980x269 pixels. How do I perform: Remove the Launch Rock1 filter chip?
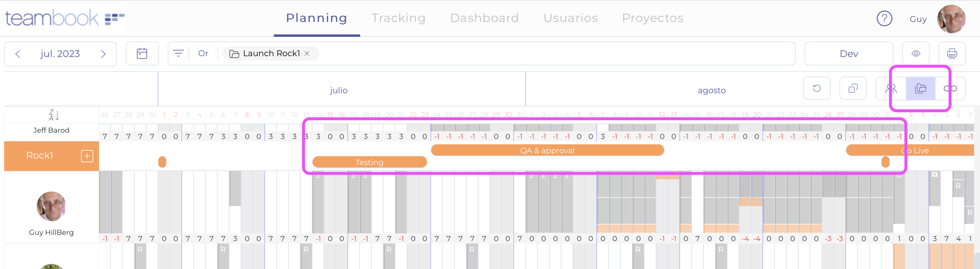307,54
